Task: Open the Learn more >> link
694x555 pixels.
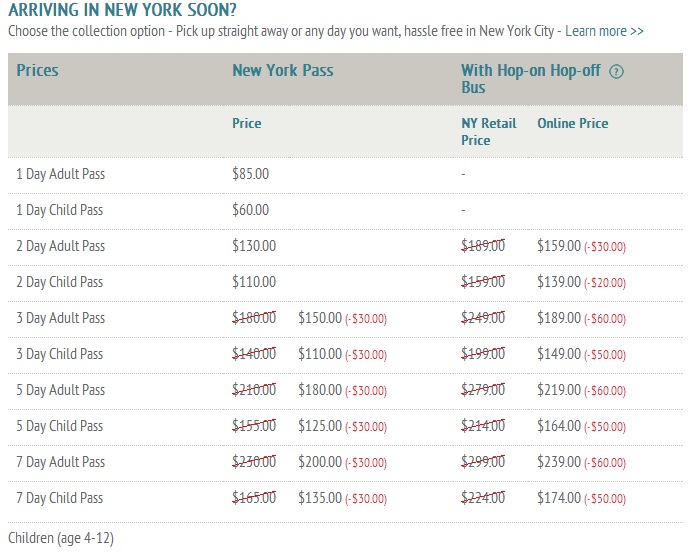Action: 604,31
